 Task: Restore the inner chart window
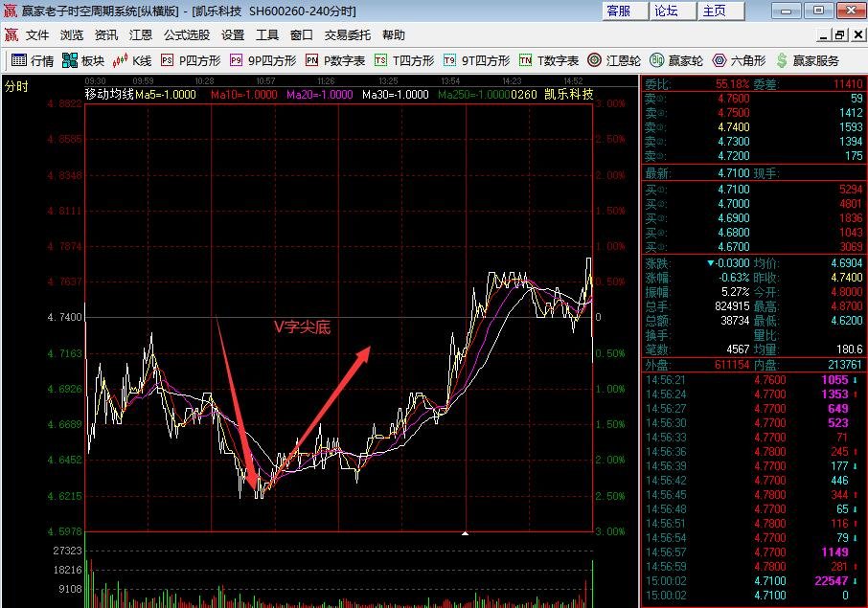click(x=840, y=35)
